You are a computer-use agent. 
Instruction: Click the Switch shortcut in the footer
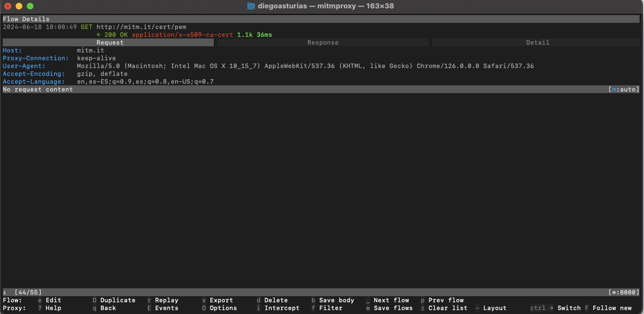coord(556,308)
